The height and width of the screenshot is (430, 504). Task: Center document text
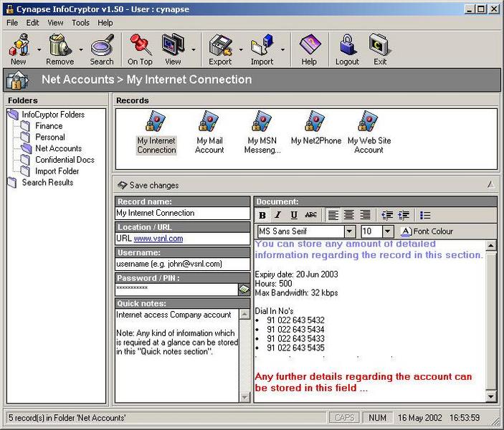[349, 215]
